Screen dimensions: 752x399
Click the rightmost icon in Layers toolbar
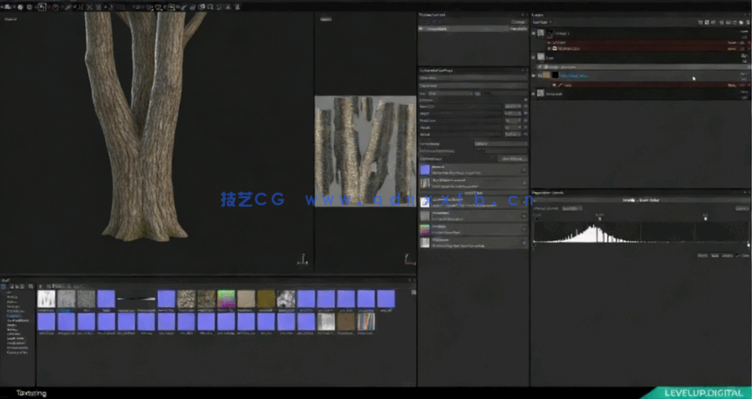pos(747,22)
